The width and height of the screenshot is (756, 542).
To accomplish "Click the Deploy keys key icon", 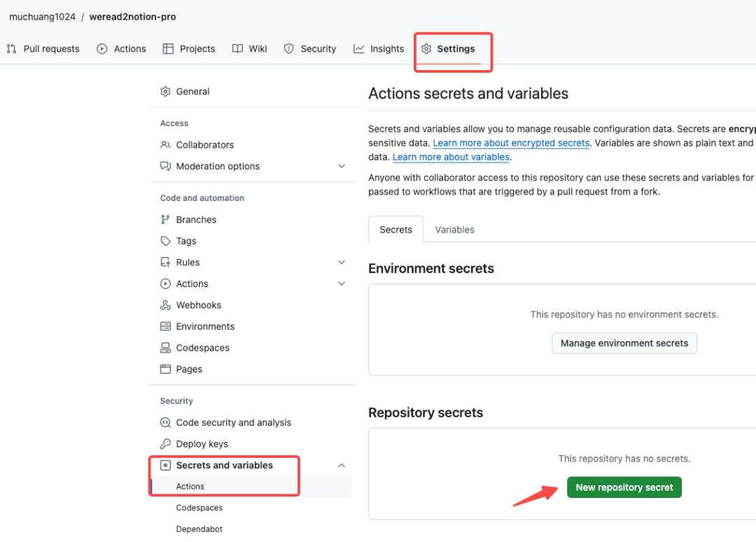I will (165, 444).
